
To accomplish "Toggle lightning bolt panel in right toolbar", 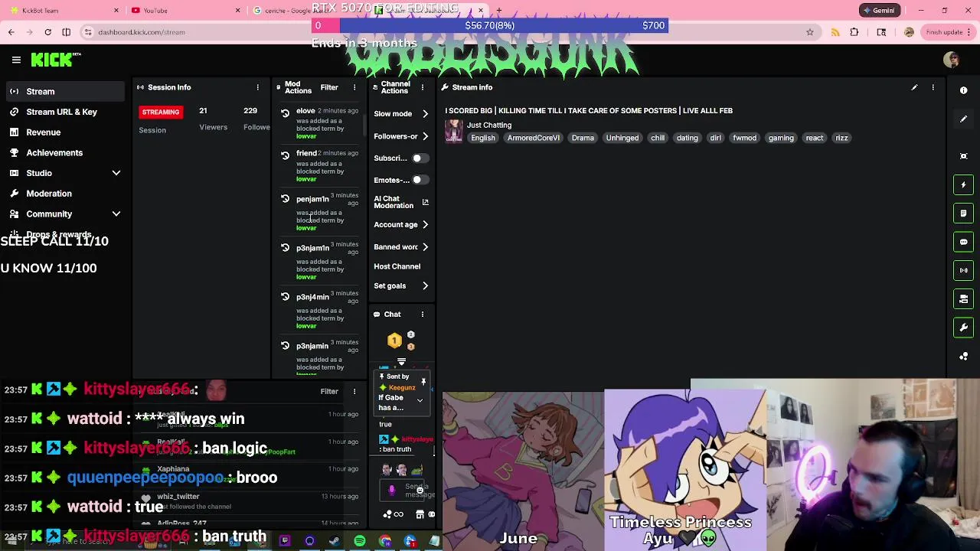I will point(964,184).
